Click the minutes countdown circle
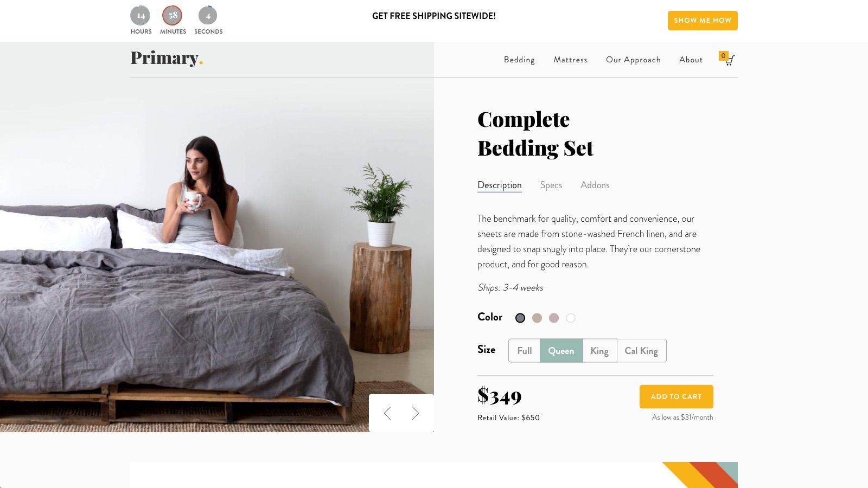 click(x=173, y=16)
